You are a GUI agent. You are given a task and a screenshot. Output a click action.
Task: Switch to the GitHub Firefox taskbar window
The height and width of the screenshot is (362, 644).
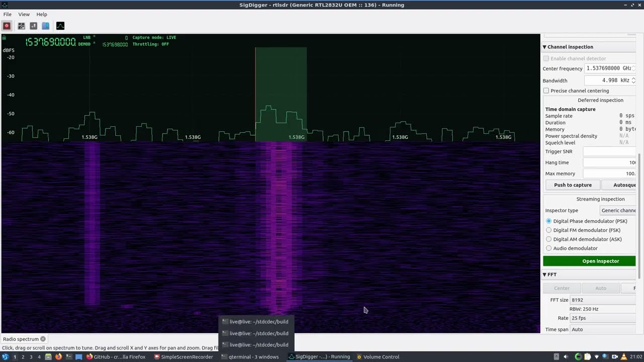coord(116,357)
